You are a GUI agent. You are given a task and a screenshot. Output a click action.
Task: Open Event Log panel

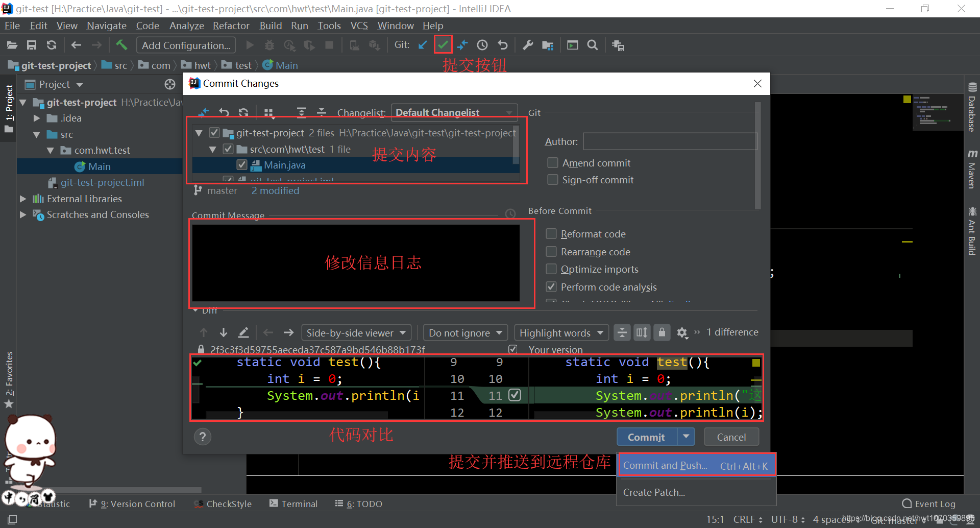(928, 504)
